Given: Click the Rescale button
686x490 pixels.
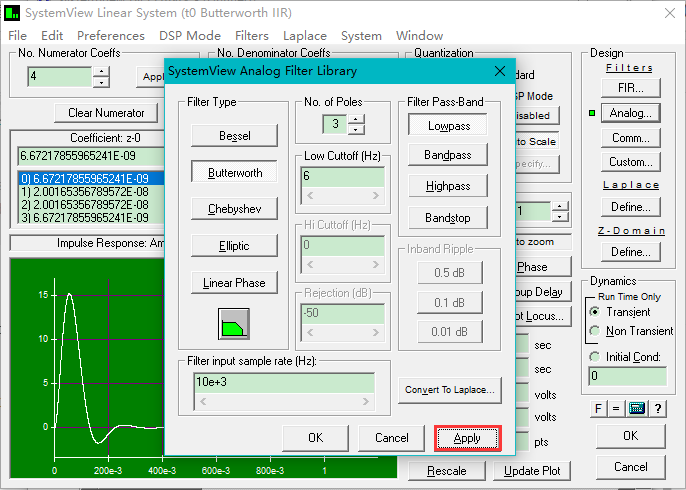Looking at the screenshot, I should 447,471.
